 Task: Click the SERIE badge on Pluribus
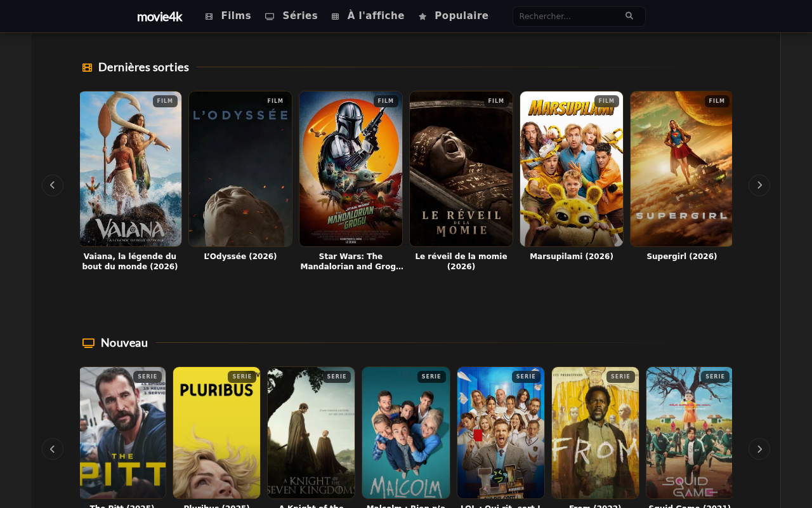click(x=242, y=377)
